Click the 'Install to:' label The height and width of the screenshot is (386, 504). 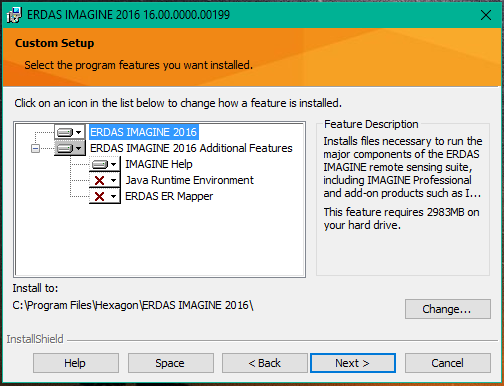tap(35, 288)
